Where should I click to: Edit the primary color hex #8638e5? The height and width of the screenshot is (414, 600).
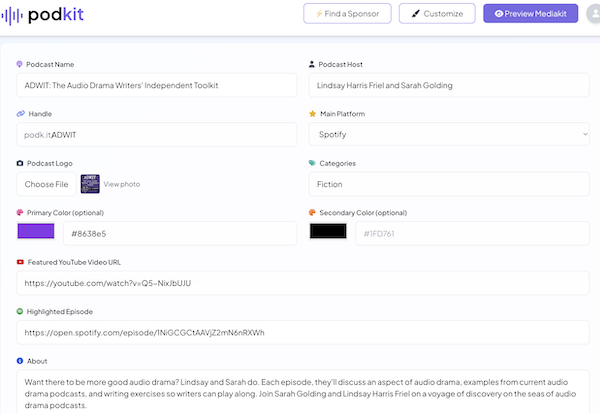point(180,233)
